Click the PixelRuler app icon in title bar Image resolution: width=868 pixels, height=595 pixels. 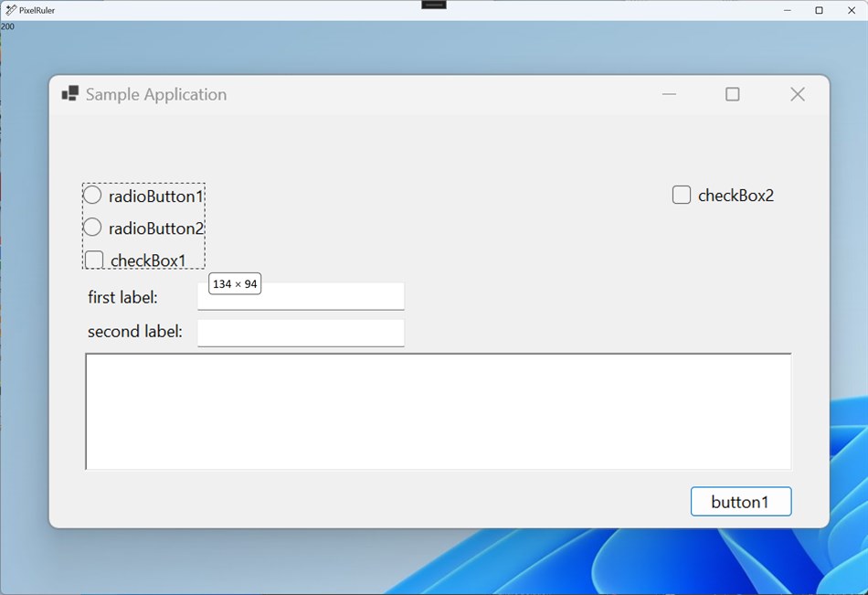tap(11, 10)
